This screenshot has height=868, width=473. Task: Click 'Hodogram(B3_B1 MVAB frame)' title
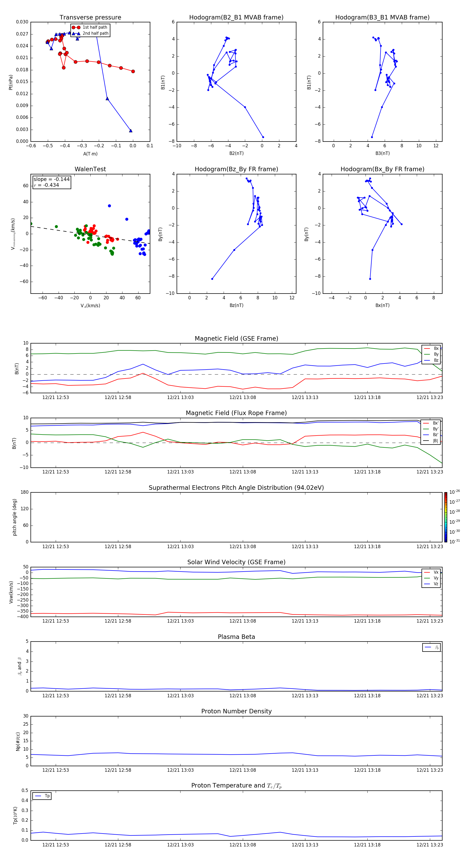point(382,18)
